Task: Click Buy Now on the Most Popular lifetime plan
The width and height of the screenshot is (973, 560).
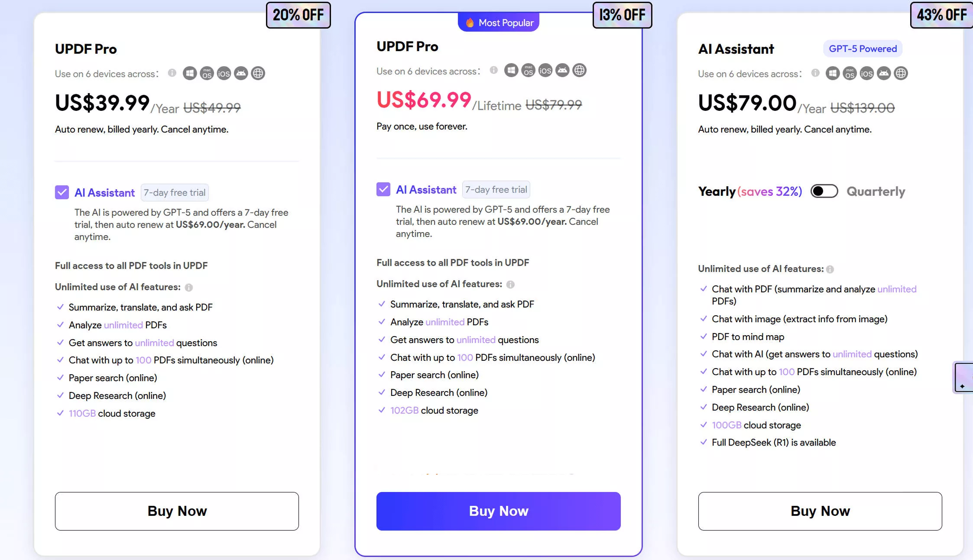Action: tap(498, 511)
